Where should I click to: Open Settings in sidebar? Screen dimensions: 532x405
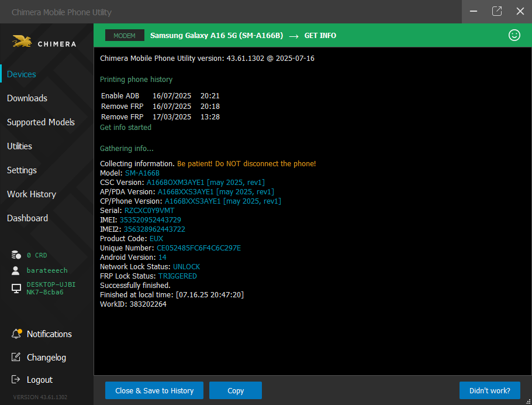22,170
